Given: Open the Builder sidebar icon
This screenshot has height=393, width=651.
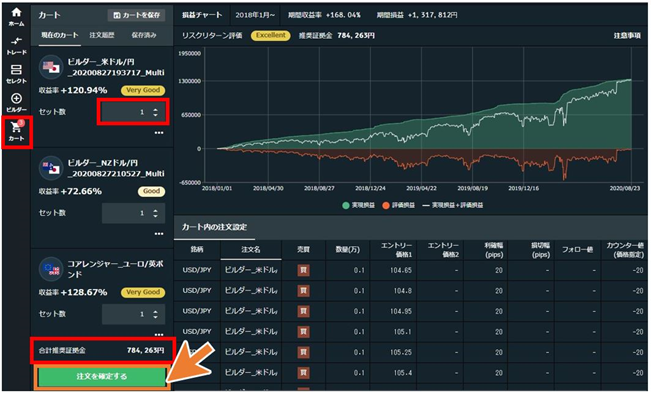Looking at the screenshot, I should [16, 103].
